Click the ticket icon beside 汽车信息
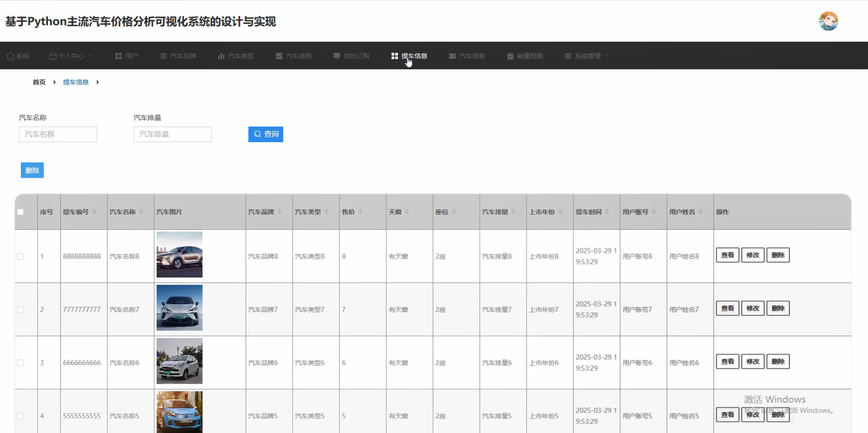This screenshot has height=433, width=868. click(452, 56)
